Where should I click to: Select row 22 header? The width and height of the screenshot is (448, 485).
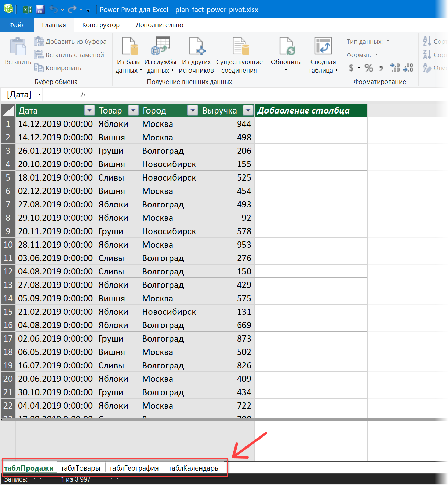pyautogui.click(x=8, y=406)
